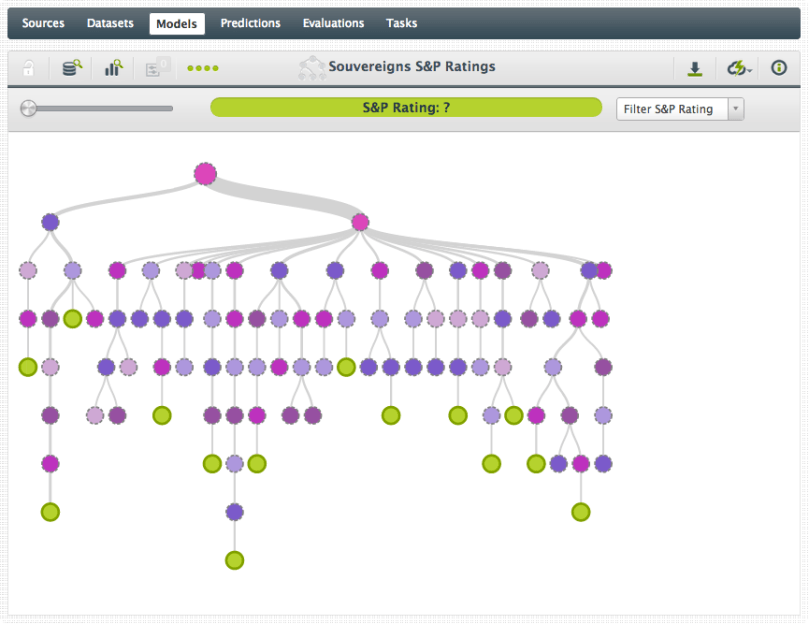The height and width of the screenshot is (624, 809).
Task: Switch to the Sources tab
Action: pos(43,23)
